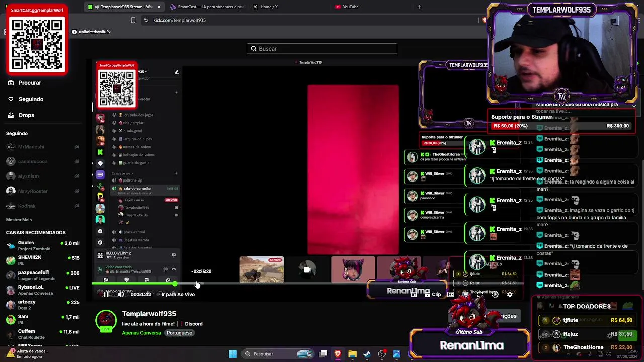
Task: Pause the Kick stream video
Action: coord(105,295)
